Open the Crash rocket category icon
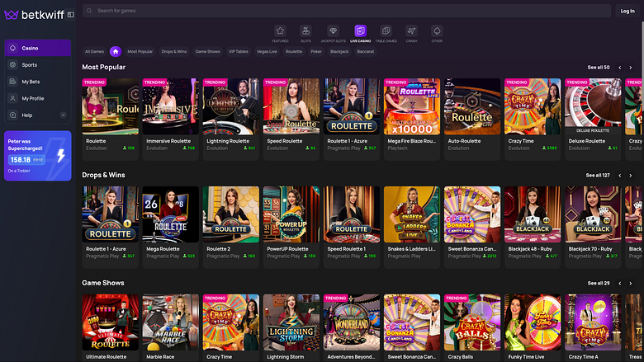The width and height of the screenshot is (644, 362). tap(411, 31)
